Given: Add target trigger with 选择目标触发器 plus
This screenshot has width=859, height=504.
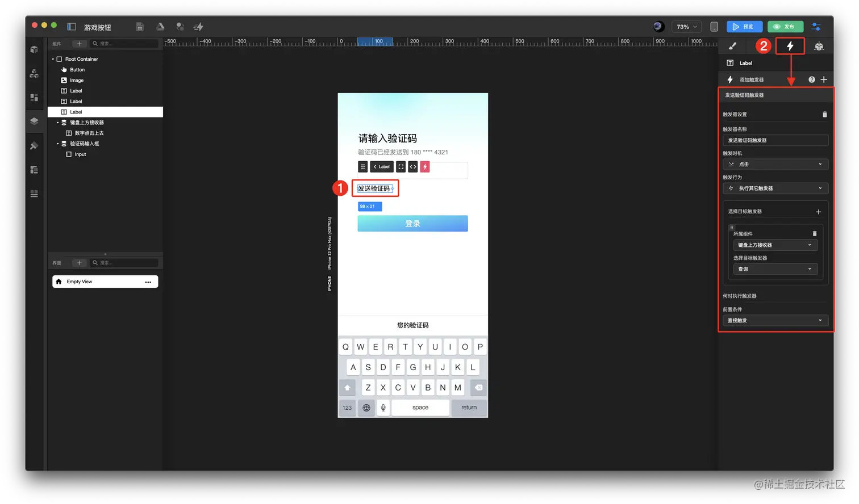Looking at the screenshot, I should click(819, 212).
